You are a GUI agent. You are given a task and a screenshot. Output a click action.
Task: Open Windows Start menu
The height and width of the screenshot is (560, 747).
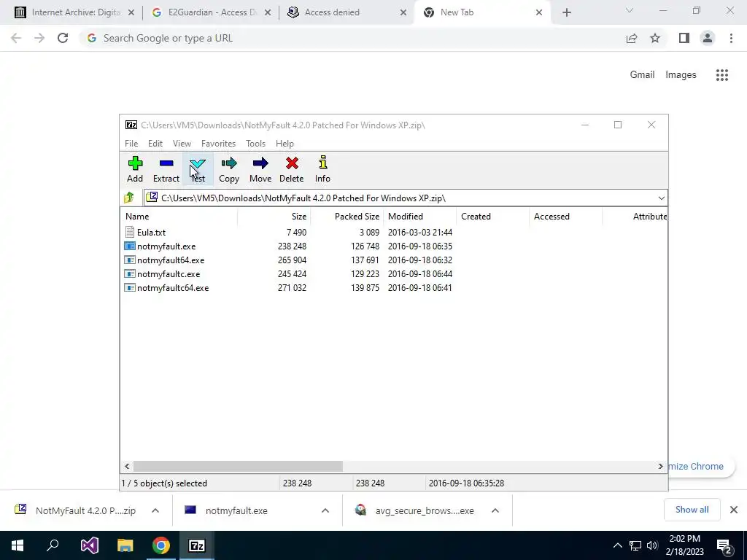(18, 545)
